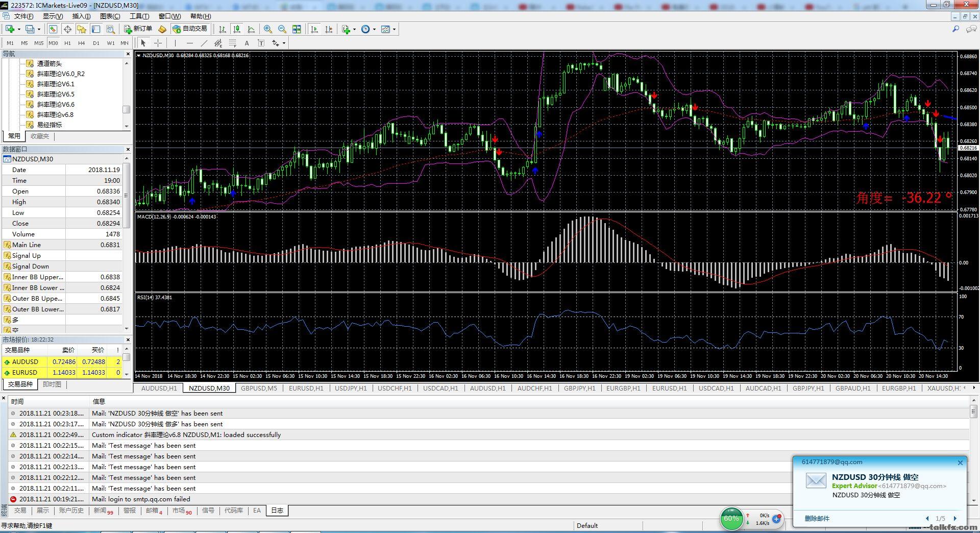Switch to the 收藏夹 navigator tab
Viewport: 980px width, 533px height.
[40, 136]
